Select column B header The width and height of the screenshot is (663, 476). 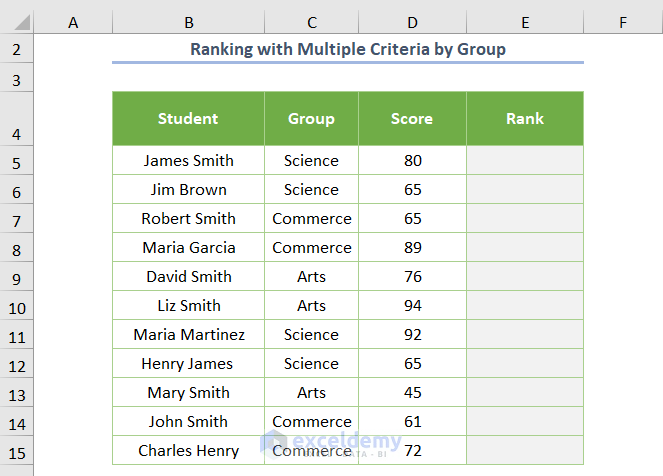click(x=188, y=22)
